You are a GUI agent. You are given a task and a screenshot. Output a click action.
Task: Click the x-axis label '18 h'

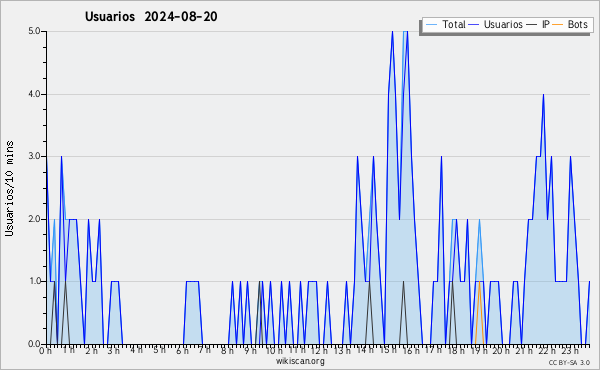[456, 350]
